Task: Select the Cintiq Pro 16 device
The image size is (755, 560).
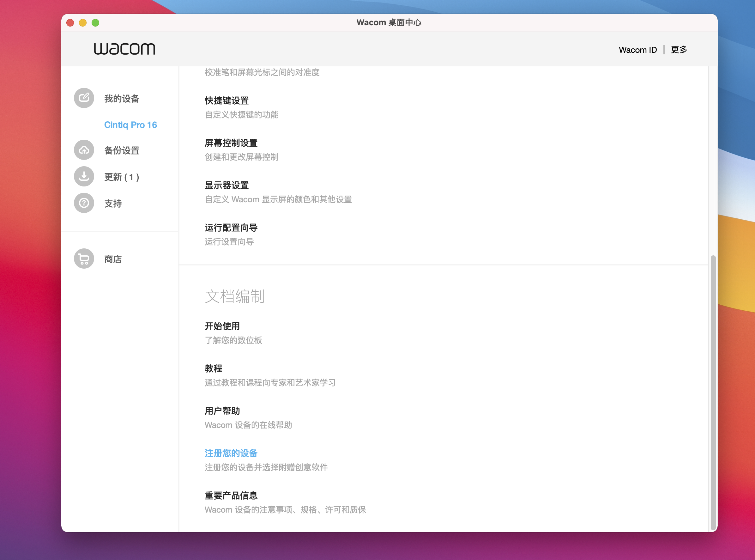Action: [130, 125]
